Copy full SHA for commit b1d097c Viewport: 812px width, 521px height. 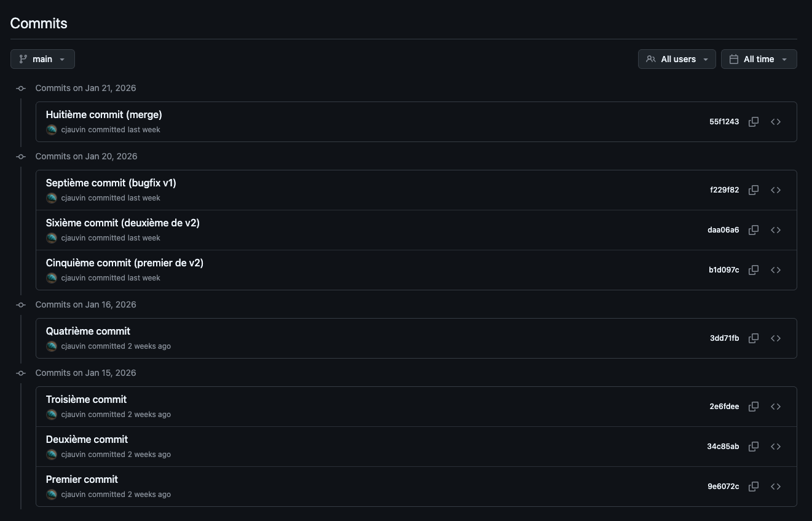[753, 270]
